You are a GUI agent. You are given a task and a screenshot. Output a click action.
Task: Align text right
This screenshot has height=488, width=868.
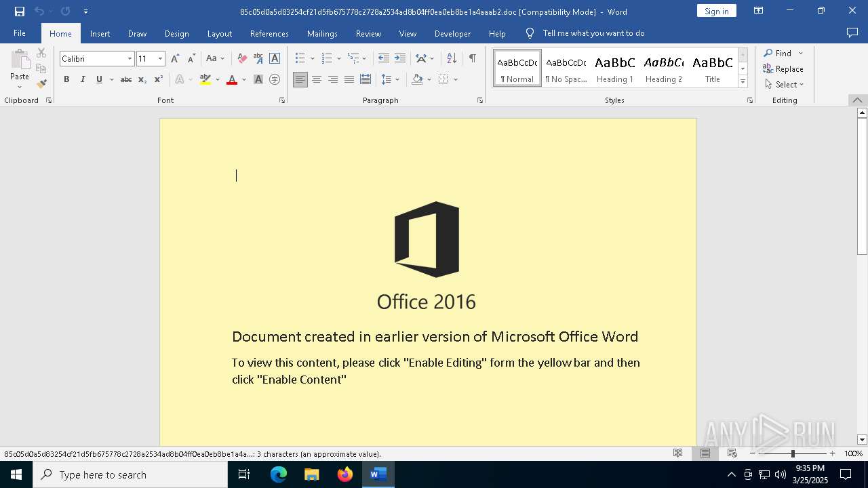coord(333,79)
